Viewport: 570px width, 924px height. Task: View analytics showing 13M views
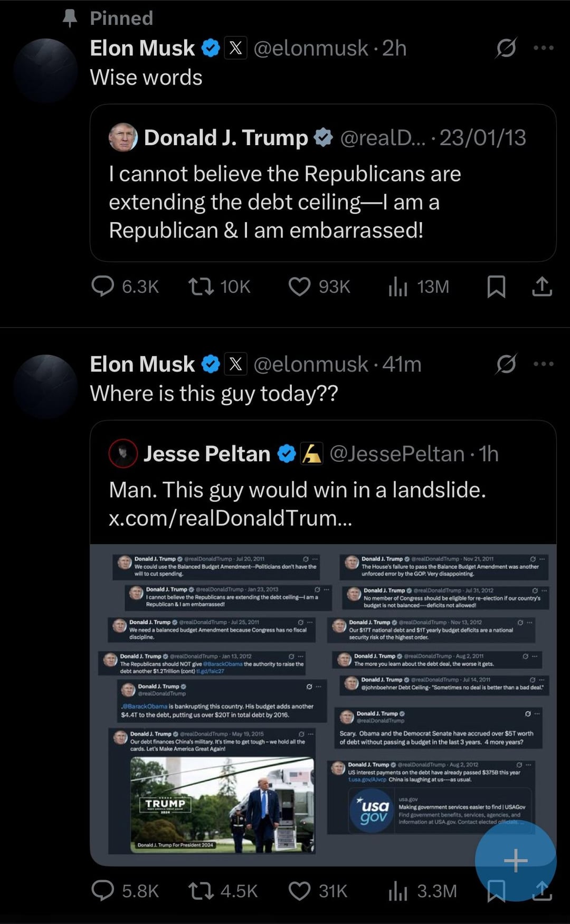(398, 287)
